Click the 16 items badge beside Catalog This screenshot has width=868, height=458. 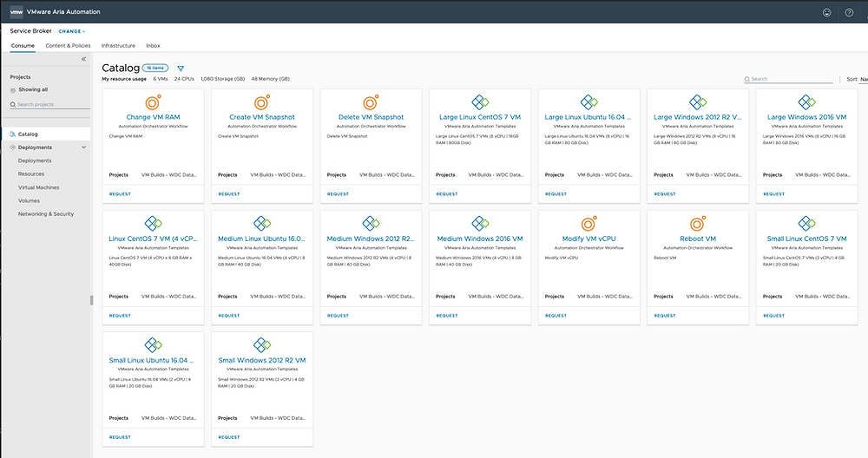click(x=155, y=68)
